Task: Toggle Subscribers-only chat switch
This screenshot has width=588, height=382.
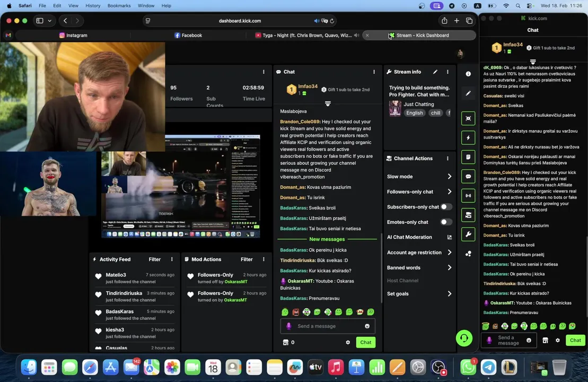Action: (445, 207)
